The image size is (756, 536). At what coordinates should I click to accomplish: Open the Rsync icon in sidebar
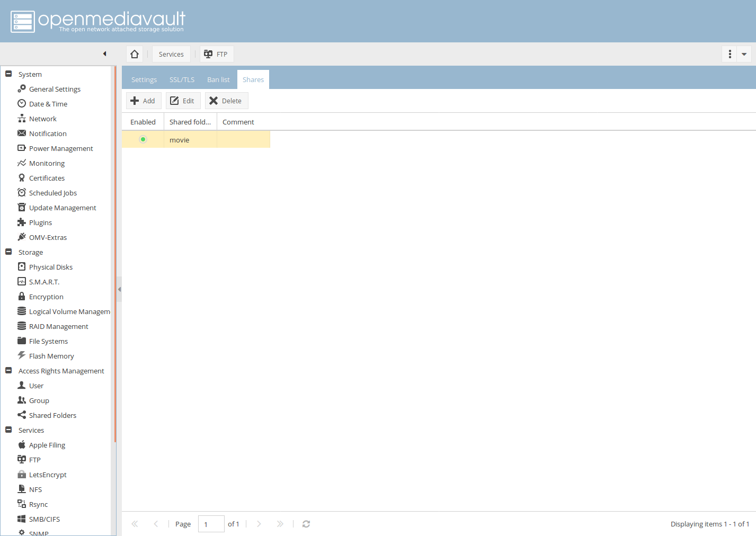[x=22, y=504]
